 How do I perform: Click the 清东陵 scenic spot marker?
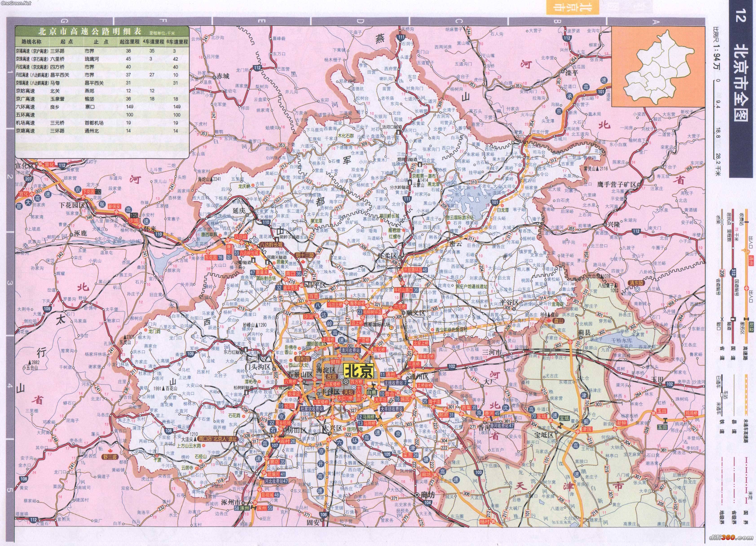(x=637, y=283)
